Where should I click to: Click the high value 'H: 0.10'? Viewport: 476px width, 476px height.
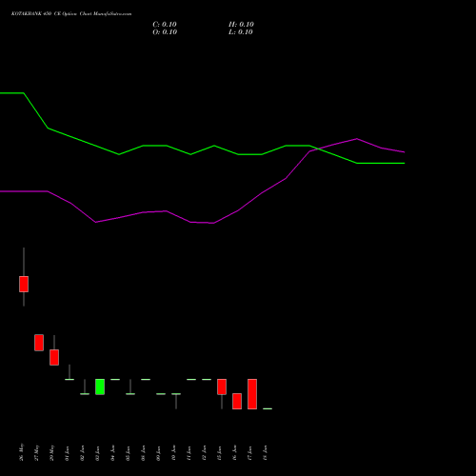[241, 25]
